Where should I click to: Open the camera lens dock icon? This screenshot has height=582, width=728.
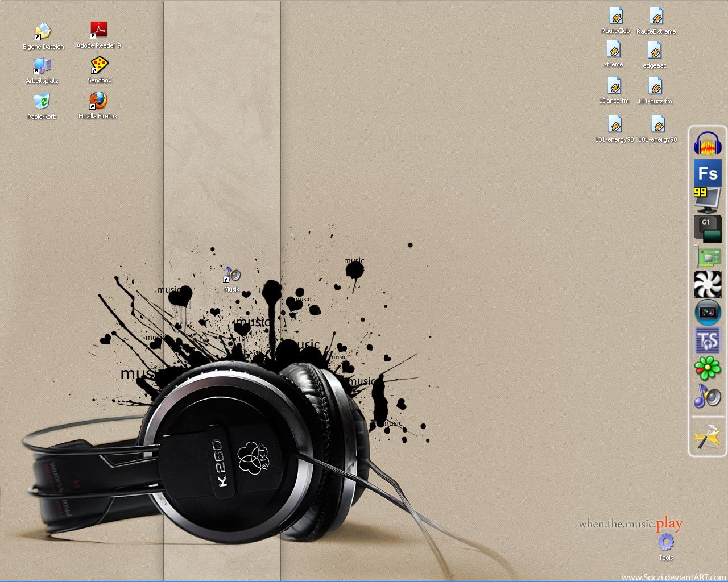click(x=708, y=312)
